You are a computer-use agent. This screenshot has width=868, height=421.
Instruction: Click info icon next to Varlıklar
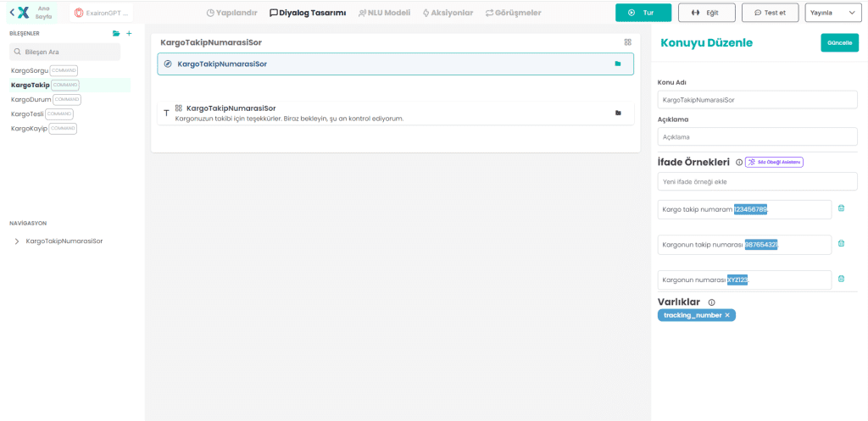coord(712,302)
